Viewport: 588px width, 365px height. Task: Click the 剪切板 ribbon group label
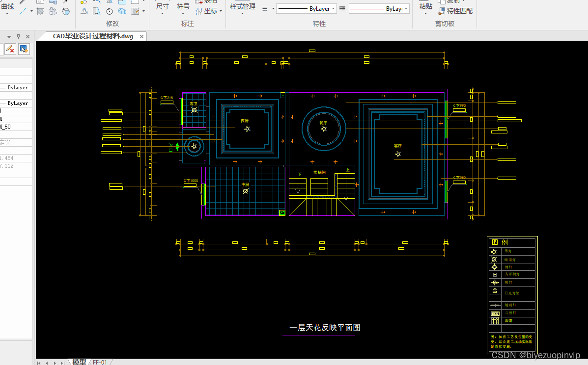[445, 24]
